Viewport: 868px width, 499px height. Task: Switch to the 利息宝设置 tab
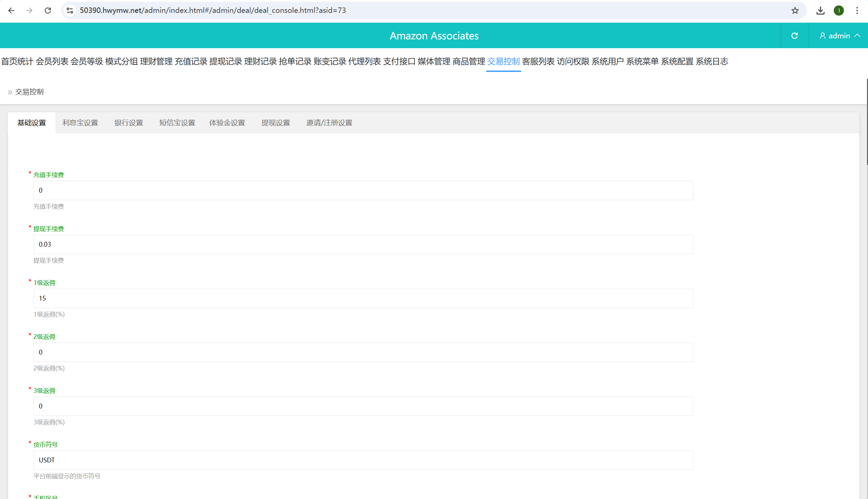tap(80, 123)
